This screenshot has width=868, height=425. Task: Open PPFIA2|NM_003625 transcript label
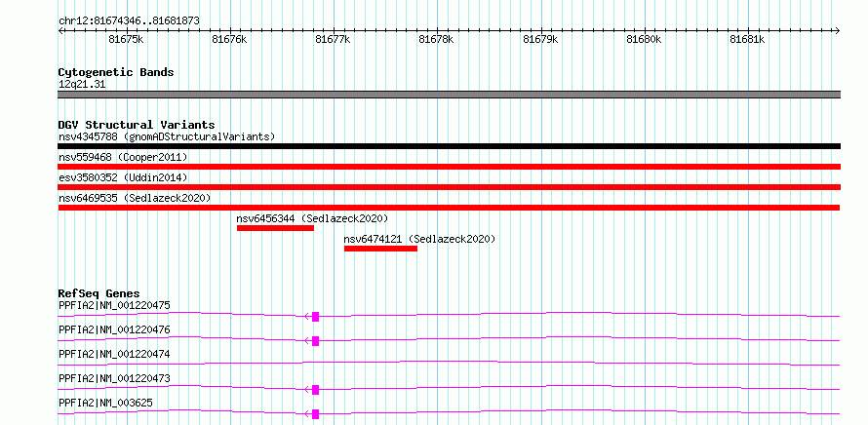coord(105,403)
